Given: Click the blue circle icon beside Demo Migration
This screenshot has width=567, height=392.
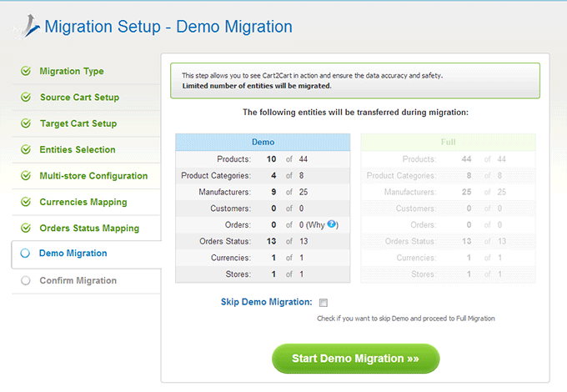Looking at the screenshot, I should point(25,254).
